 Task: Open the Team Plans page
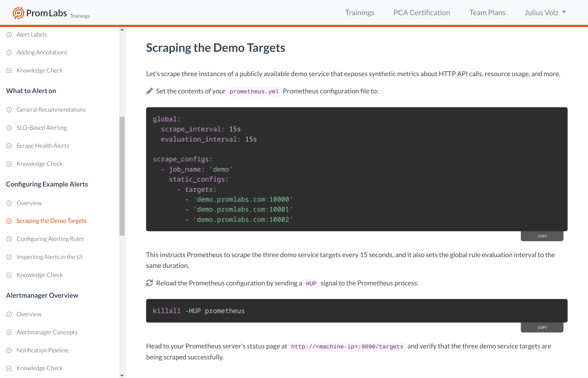click(487, 12)
